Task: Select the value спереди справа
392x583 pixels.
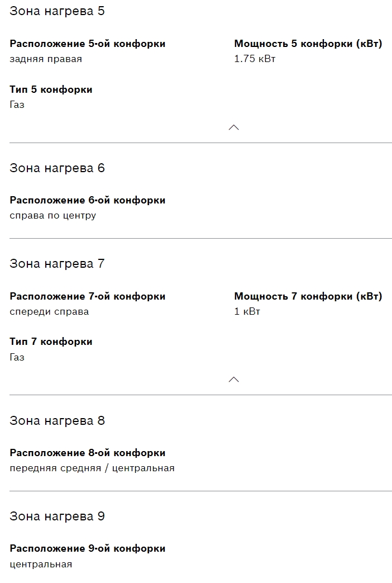Action: point(49,312)
